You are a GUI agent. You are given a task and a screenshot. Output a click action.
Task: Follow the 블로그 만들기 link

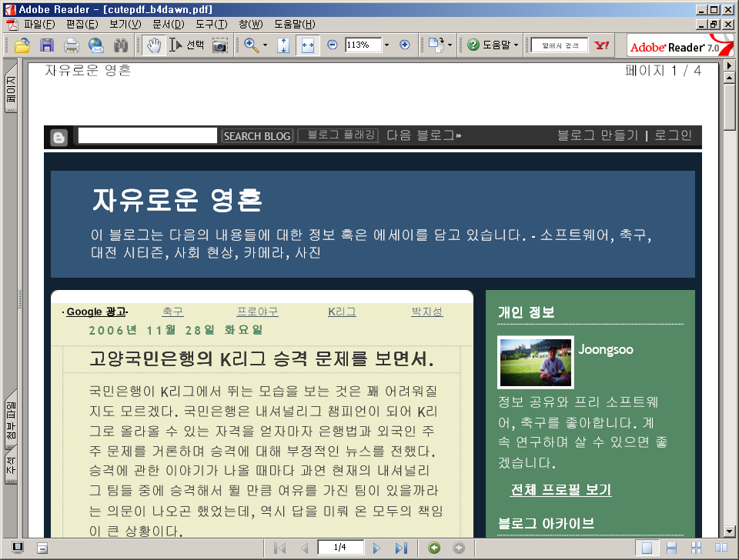597,135
